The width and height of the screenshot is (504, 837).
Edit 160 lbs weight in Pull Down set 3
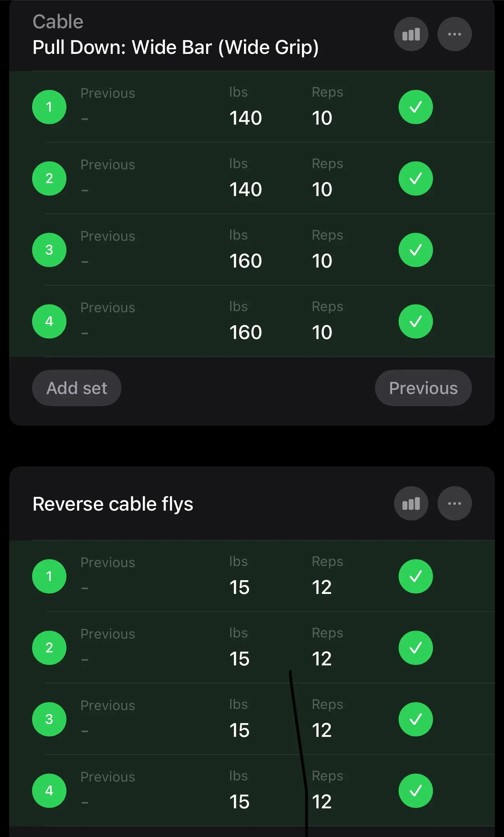pos(246,261)
